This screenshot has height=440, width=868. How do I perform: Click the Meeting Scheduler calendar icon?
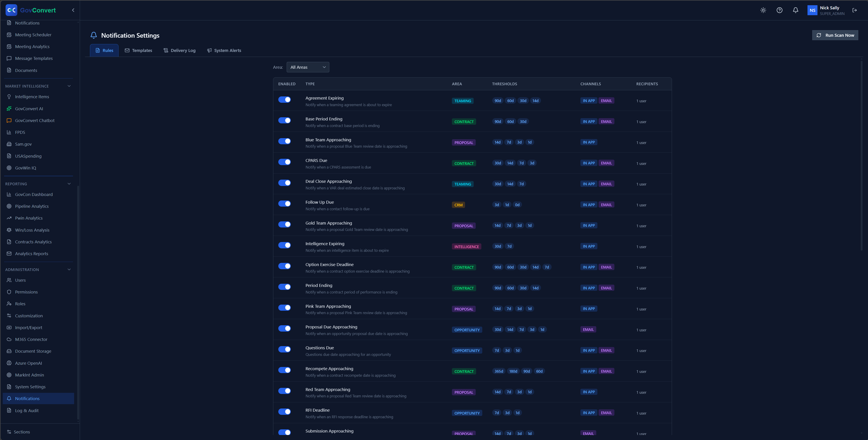coord(9,35)
